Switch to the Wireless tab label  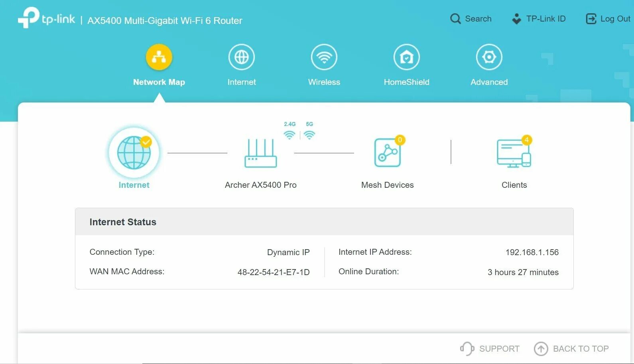[x=324, y=82]
